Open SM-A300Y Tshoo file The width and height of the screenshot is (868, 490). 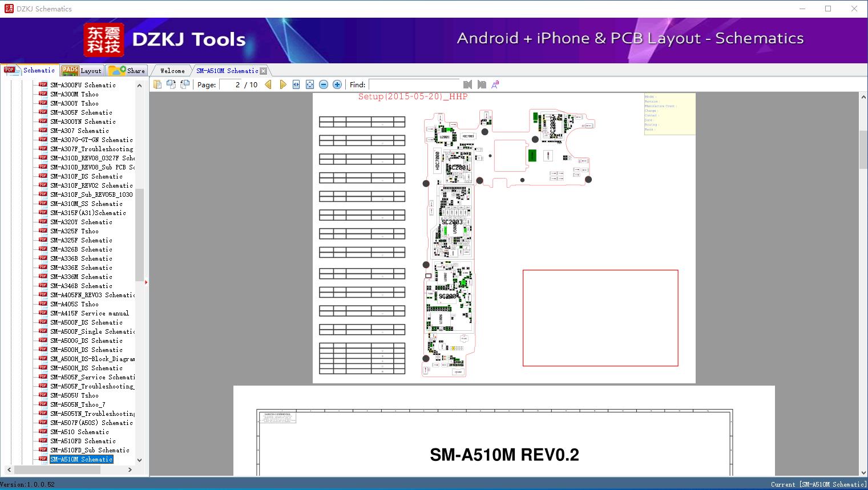coord(74,103)
